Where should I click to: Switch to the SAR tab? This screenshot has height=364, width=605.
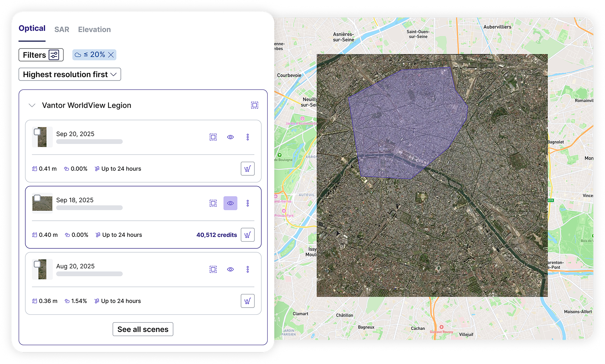(62, 29)
